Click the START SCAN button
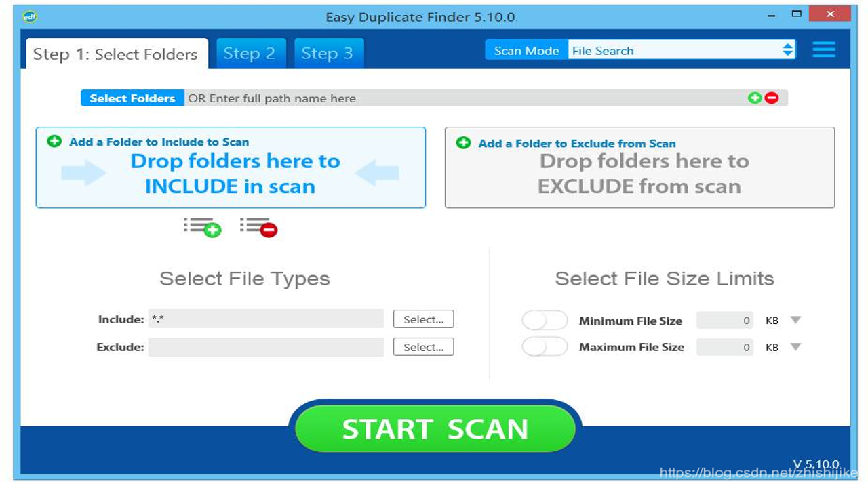Screen dimensions: 868x488 pos(435,429)
